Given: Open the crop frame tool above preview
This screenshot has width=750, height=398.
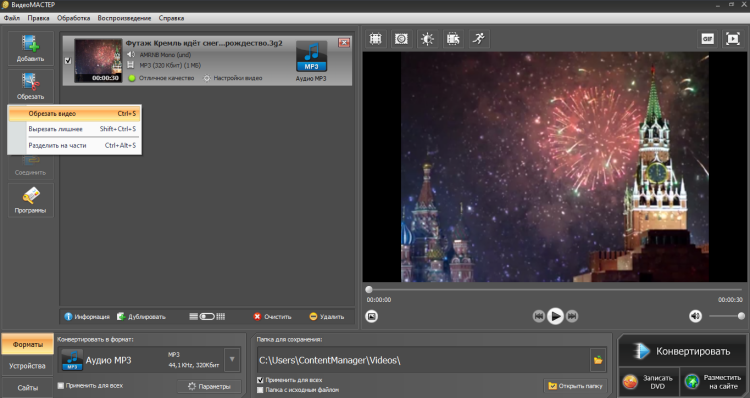Looking at the screenshot, I should pyautogui.click(x=375, y=39).
